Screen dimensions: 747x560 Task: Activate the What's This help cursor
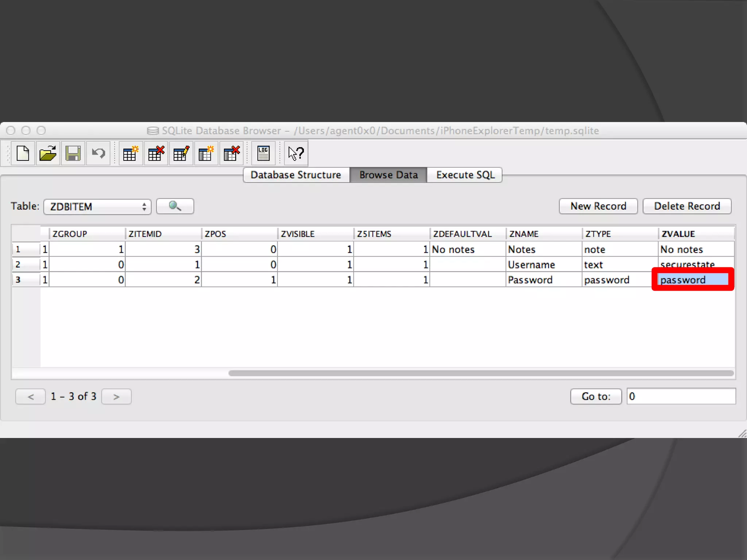point(295,153)
